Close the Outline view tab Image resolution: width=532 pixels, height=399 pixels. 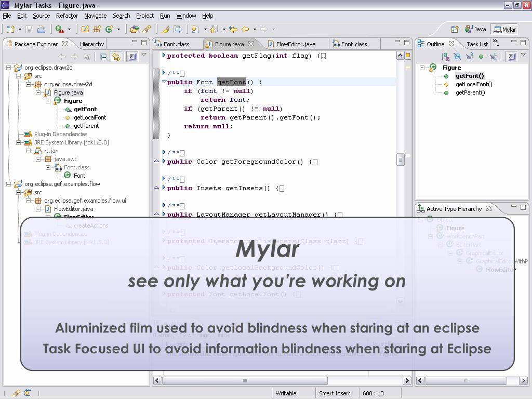click(451, 44)
